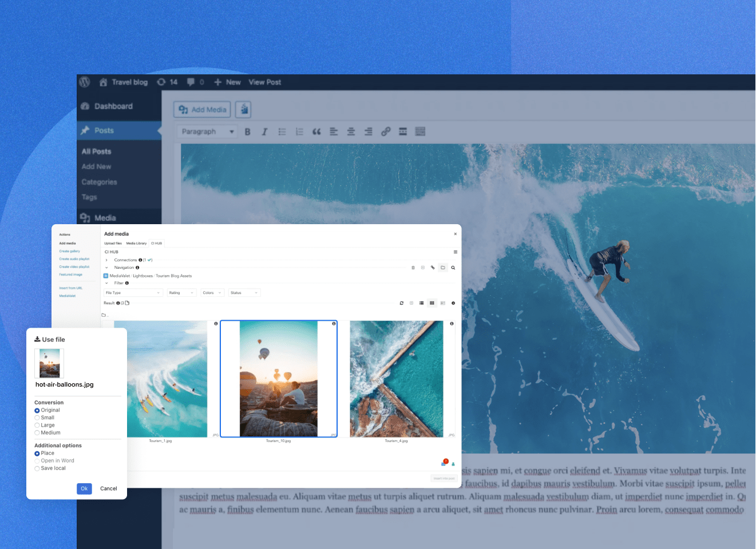
Task: Click the folder icon in Navigation row
Action: tap(443, 268)
